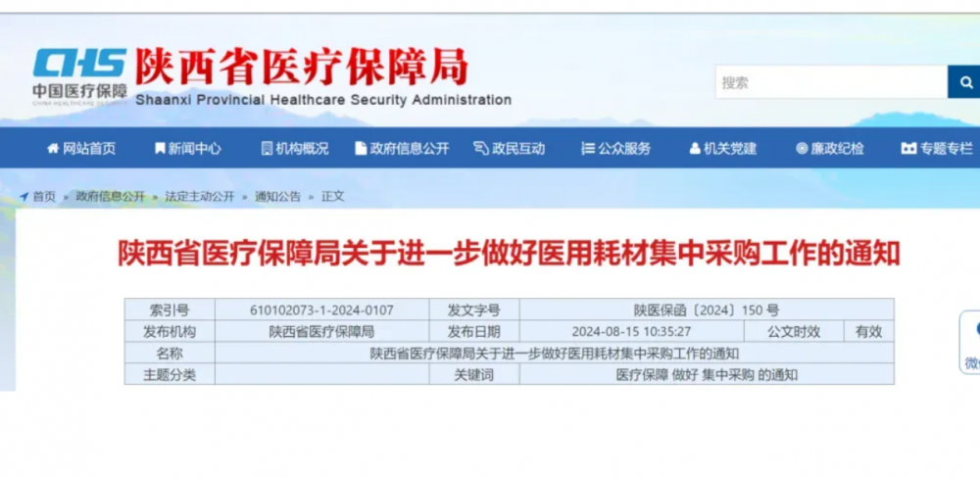The height and width of the screenshot is (477, 980).
Task: Navigate to 法定主动公开 breadcrumb link
Action: [200, 196]
